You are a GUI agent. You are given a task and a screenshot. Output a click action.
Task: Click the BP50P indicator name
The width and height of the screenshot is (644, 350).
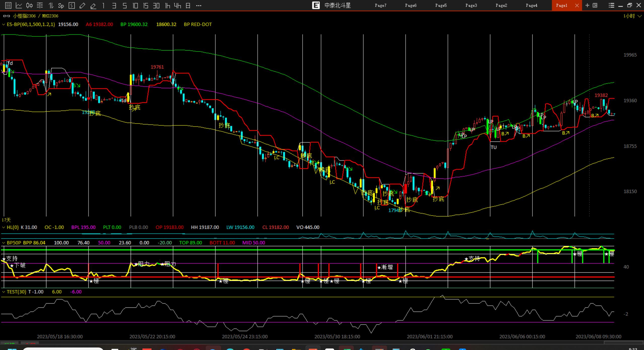click(x=14, y=243)
